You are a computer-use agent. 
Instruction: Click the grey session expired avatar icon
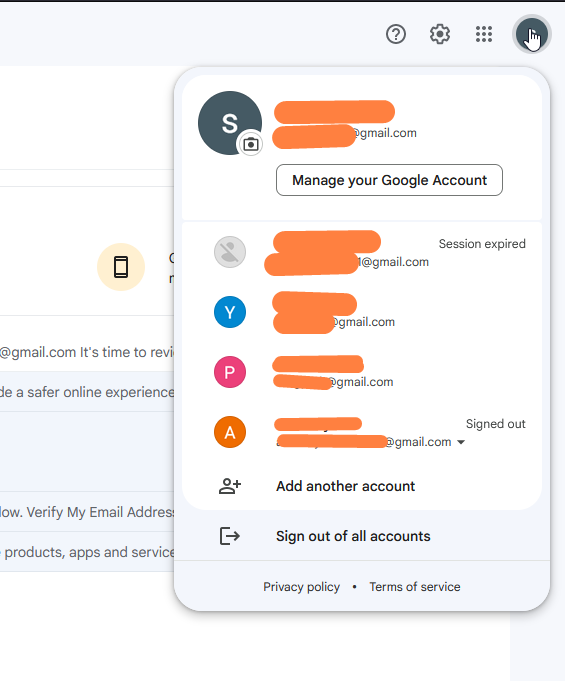(230, 252)
